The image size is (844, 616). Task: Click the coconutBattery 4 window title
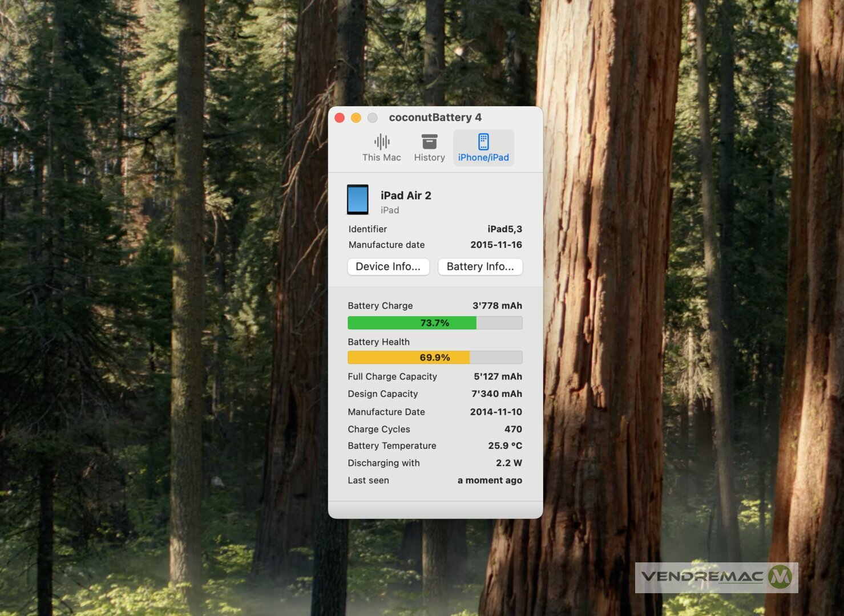coord(435,117)
